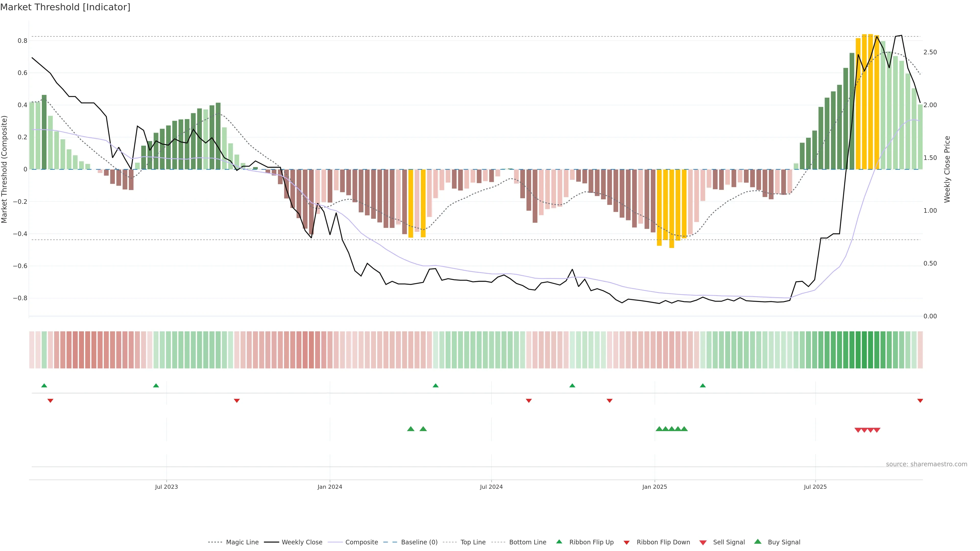980x551 pixels.
Task: Toggle the Magic Line trace in legend
Action: coord(242,542)
